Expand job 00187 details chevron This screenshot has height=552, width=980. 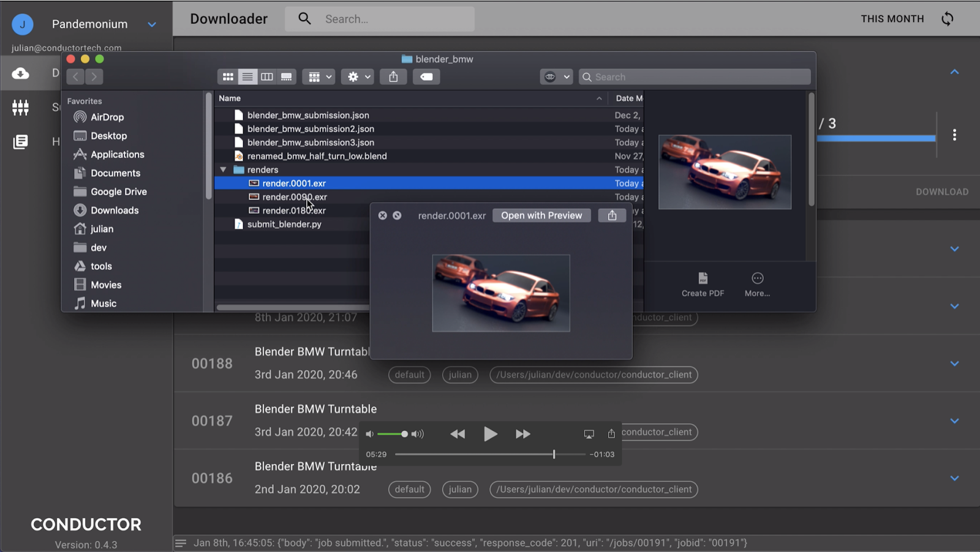954,421
